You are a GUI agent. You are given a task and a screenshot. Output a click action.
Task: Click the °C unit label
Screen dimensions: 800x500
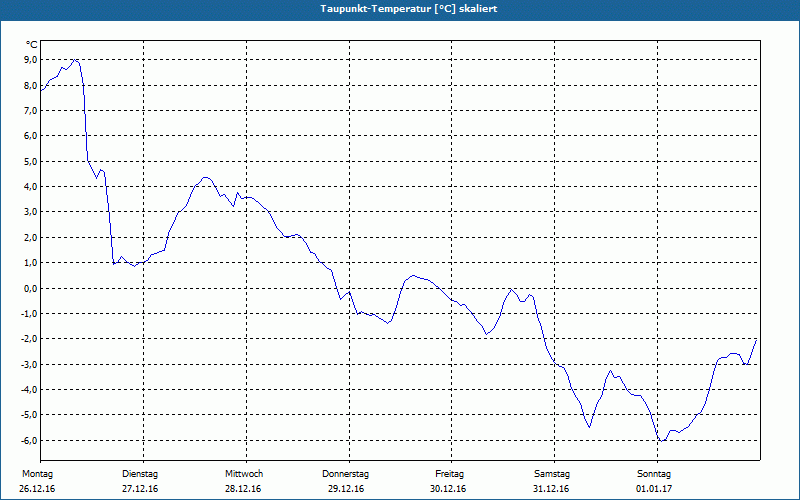(32, 45)
